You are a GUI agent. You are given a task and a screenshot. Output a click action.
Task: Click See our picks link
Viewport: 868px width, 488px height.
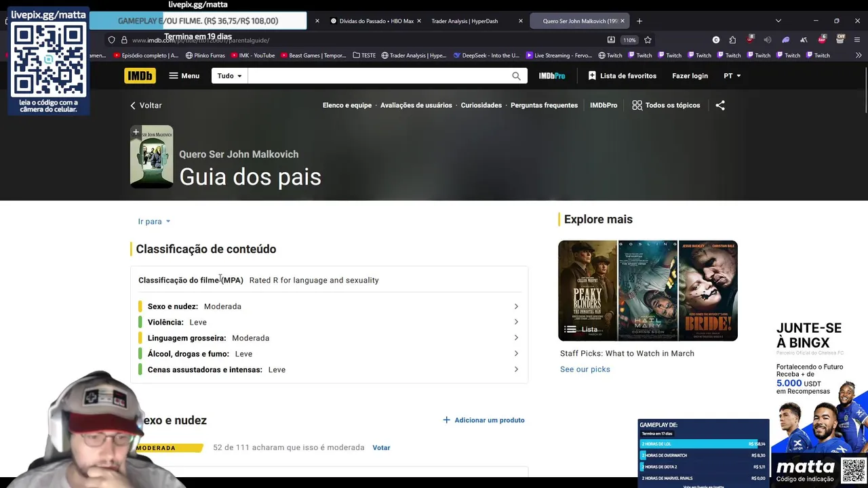[x=585, y=369]
